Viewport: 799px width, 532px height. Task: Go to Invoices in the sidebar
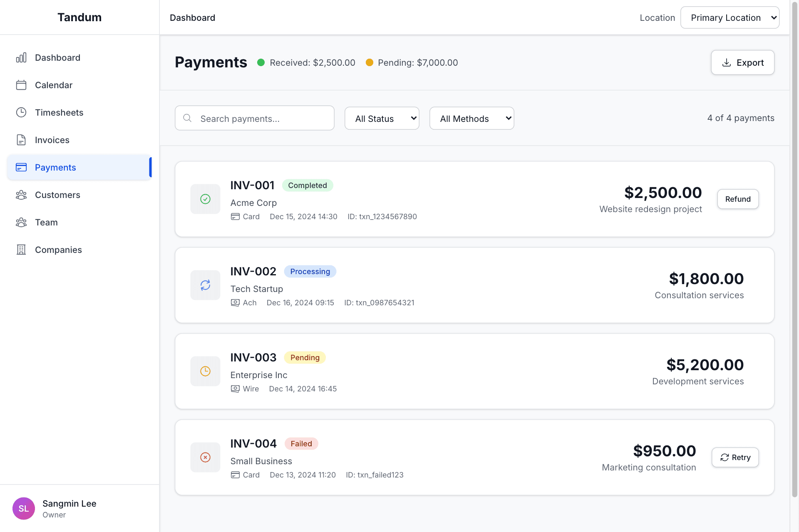[52, 140]
